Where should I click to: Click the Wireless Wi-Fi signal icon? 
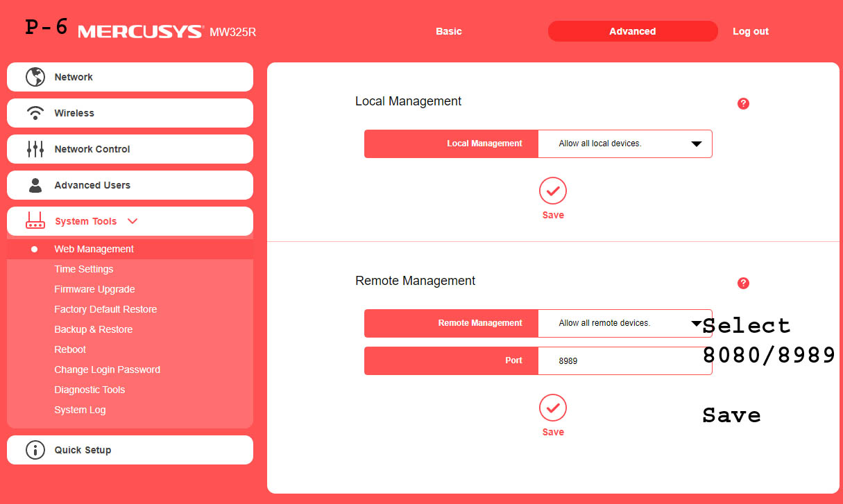coord(35,113)
